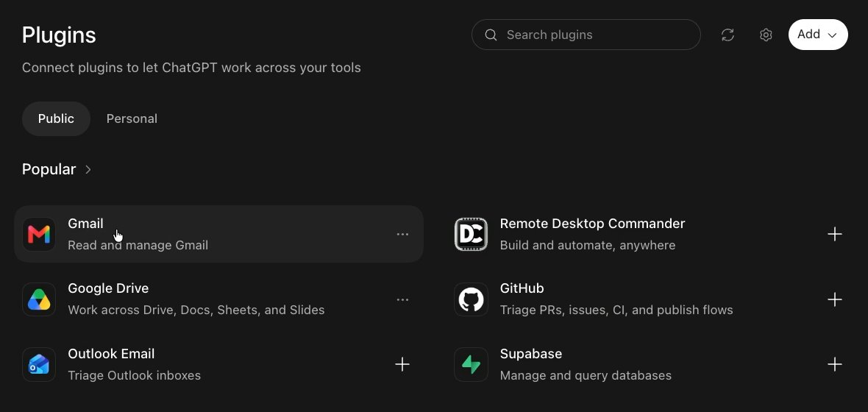Viewport: 868px width, 412px height.
Task: Add the Remote Desktop Commander plugin
Action: pos(835,234)
